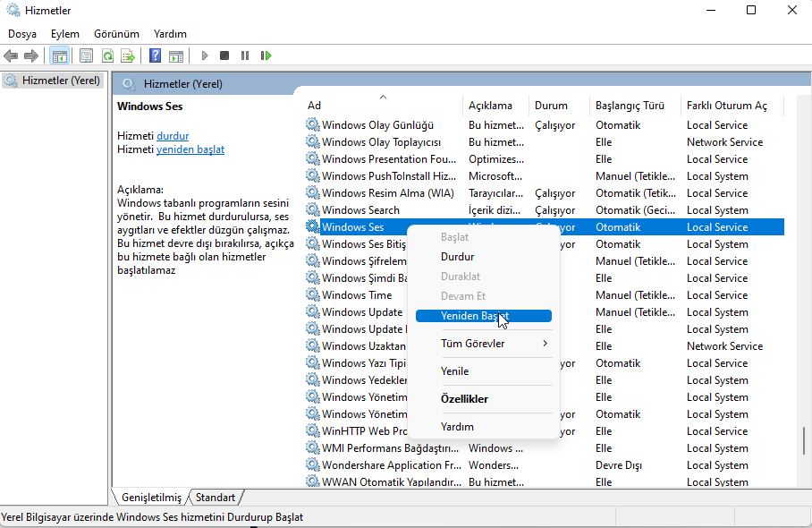Open Özellikler from the context menu

coord(484,399)
